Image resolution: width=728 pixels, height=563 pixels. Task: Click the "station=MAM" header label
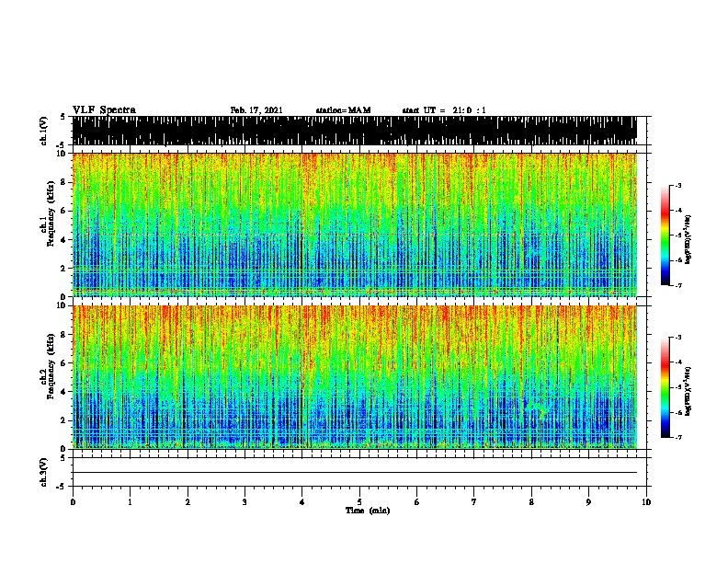pyautogui.click(x=343, y=110)
